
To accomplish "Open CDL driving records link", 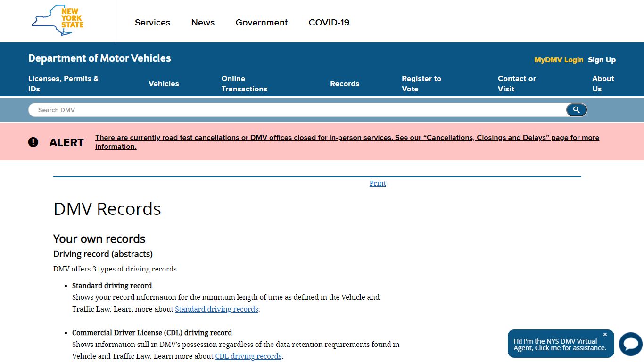I will pyautogui.click(x=248, y=356).
